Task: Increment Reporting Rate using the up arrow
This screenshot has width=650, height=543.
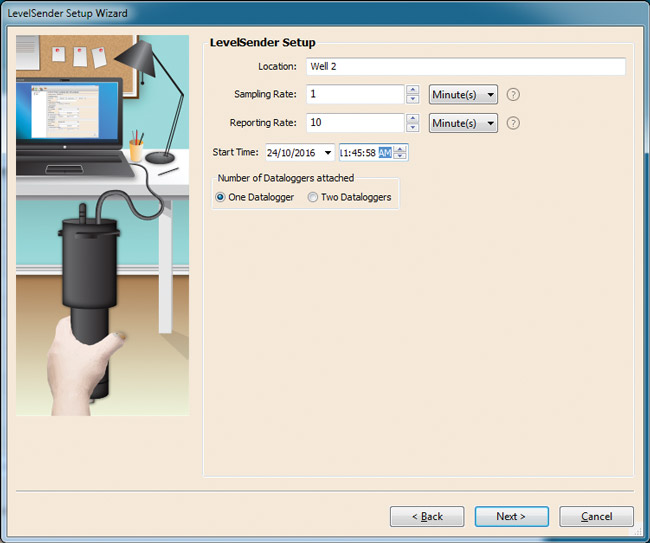Action: pos(412,118)
